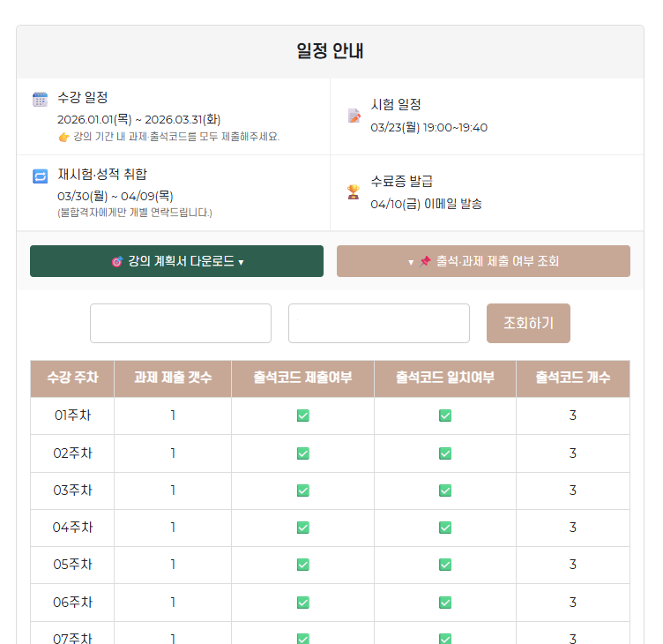Viewport: 663px width, 644px height.
Task: Select the 02주차 row label
Action: click(72, 453)
